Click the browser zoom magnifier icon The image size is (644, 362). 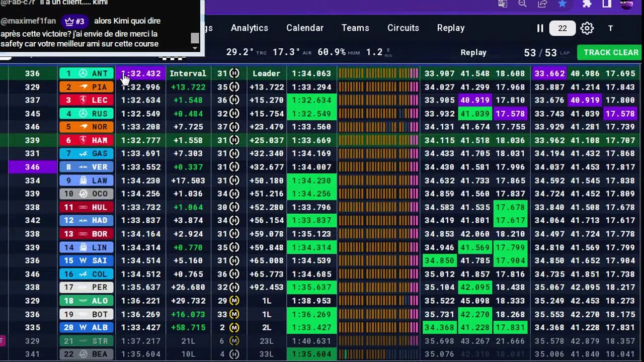pyautogui.click(x=522, y=4)
